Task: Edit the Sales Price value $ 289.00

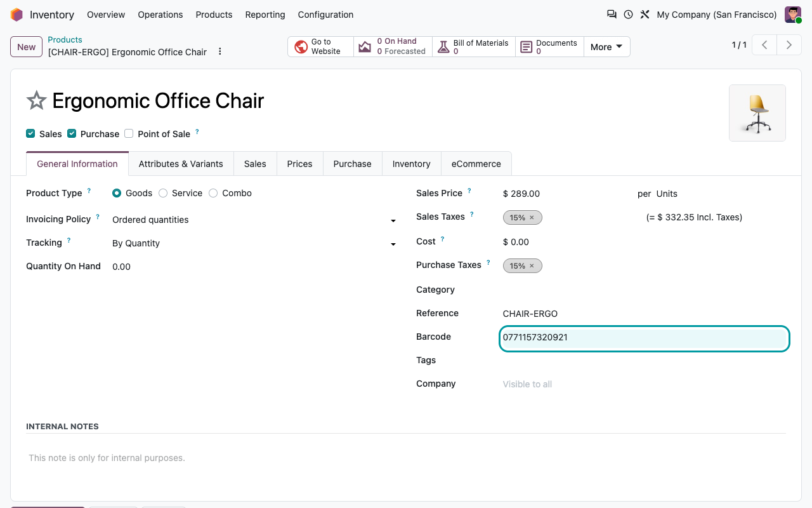Action: point(521,194)
